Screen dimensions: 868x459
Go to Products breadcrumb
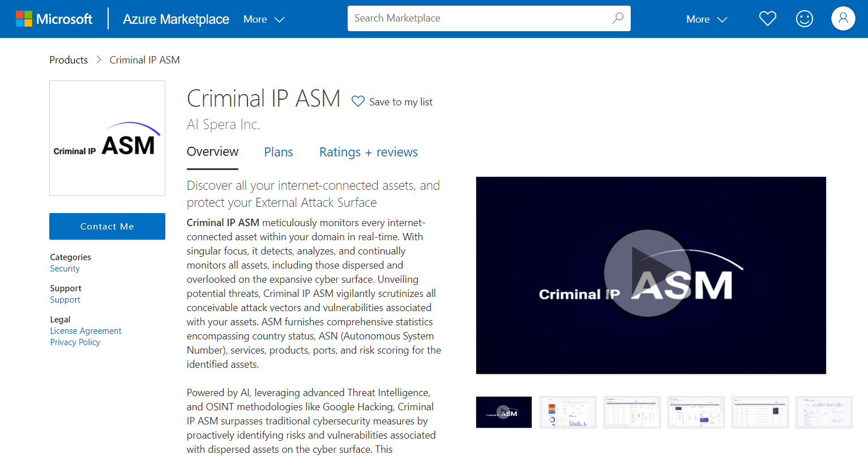[69, 60]
